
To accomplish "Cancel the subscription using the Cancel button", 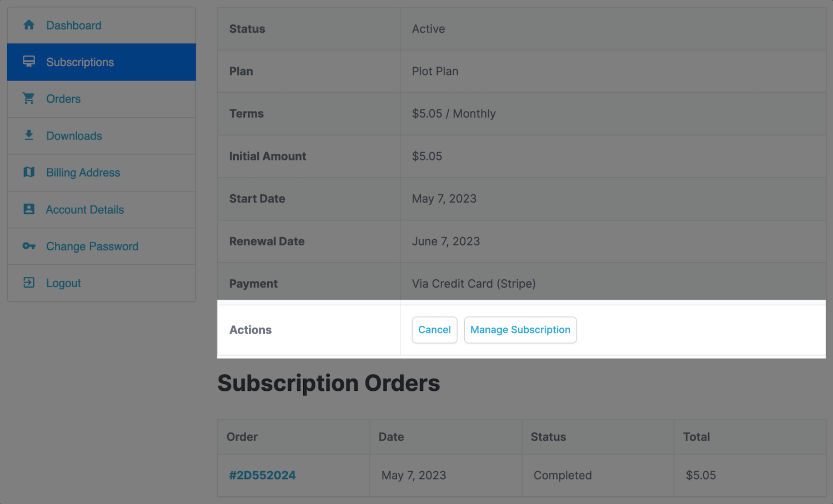I will (x=434, y=330).
